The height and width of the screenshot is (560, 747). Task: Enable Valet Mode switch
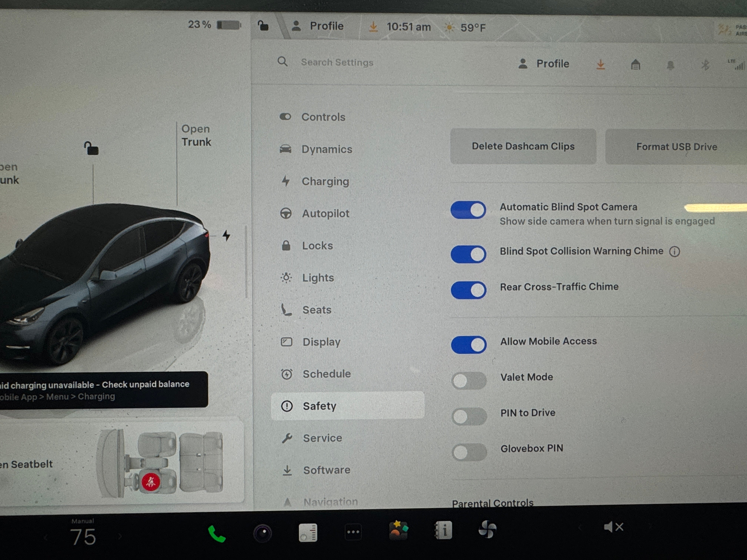(x=469, y=381)
